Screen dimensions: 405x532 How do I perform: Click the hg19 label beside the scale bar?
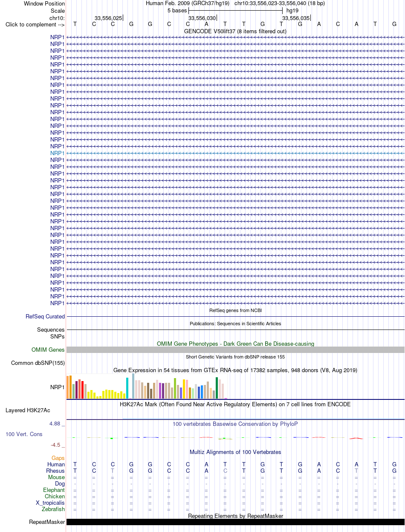[292, 10]
